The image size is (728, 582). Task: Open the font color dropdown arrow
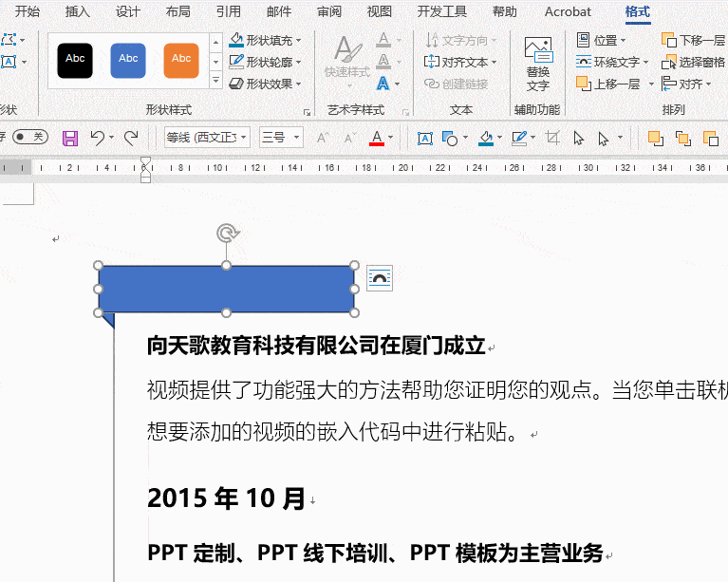391,138
